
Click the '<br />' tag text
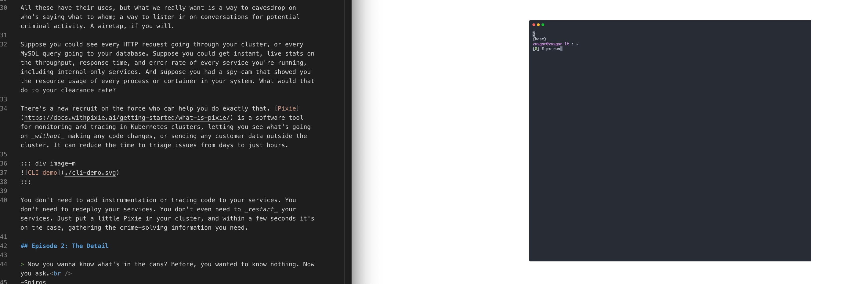click(x=61, y=274)
